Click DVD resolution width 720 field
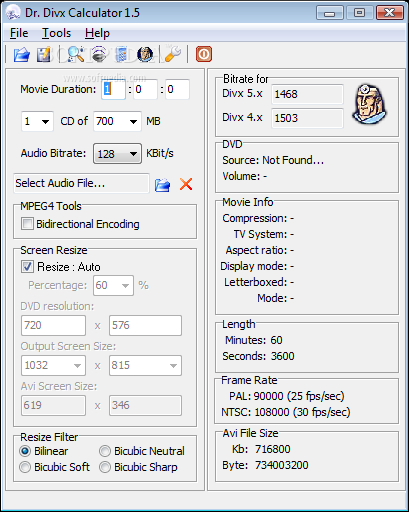 53,325
